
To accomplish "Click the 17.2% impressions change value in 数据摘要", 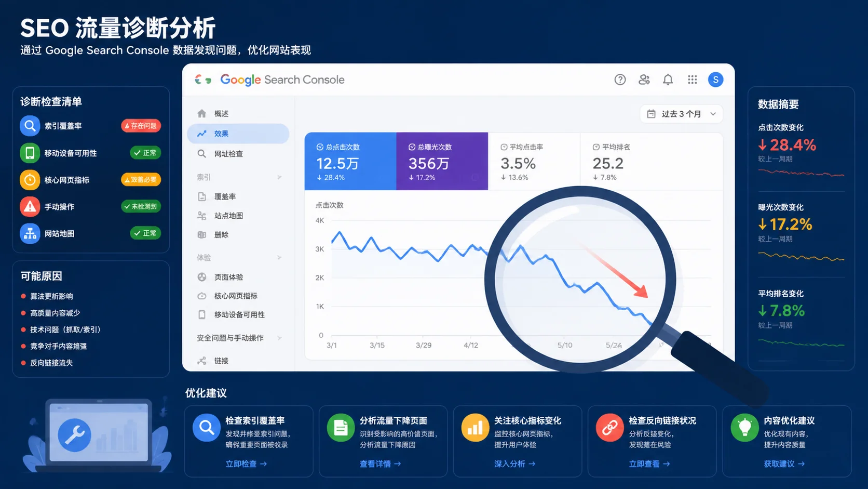I will pos(785,224).
